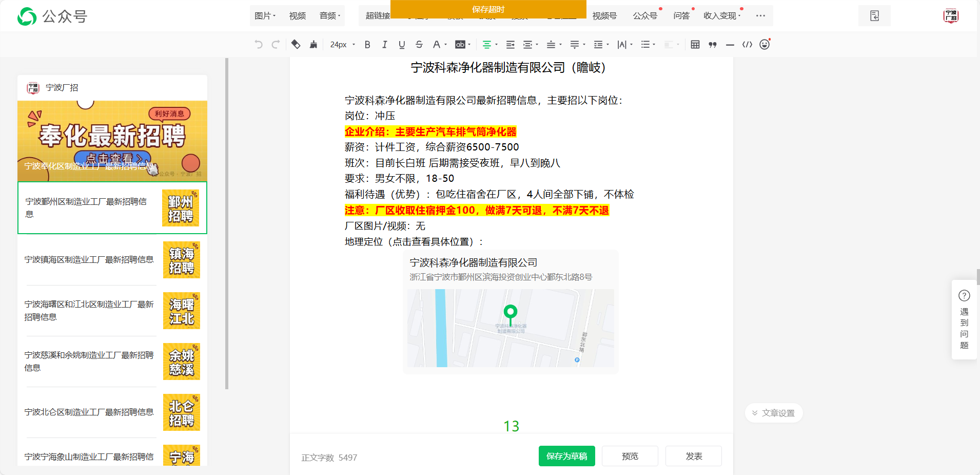
Task: Undo the last edit
Action: (259, 45)
